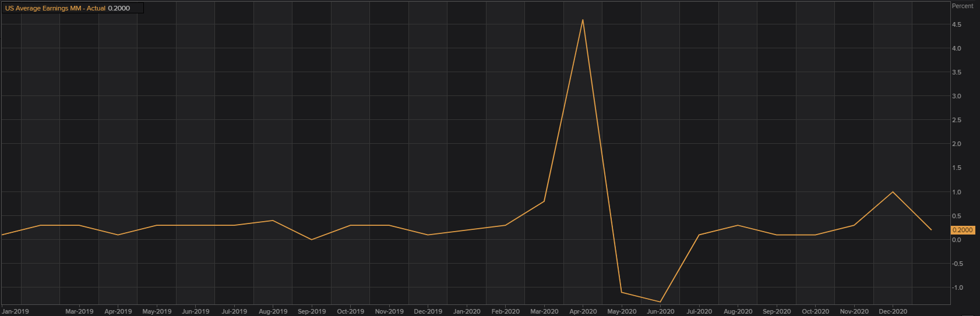Click the Mar-2019 date label
This screenshot has width=980, height=316.
(x=79, y=311)
